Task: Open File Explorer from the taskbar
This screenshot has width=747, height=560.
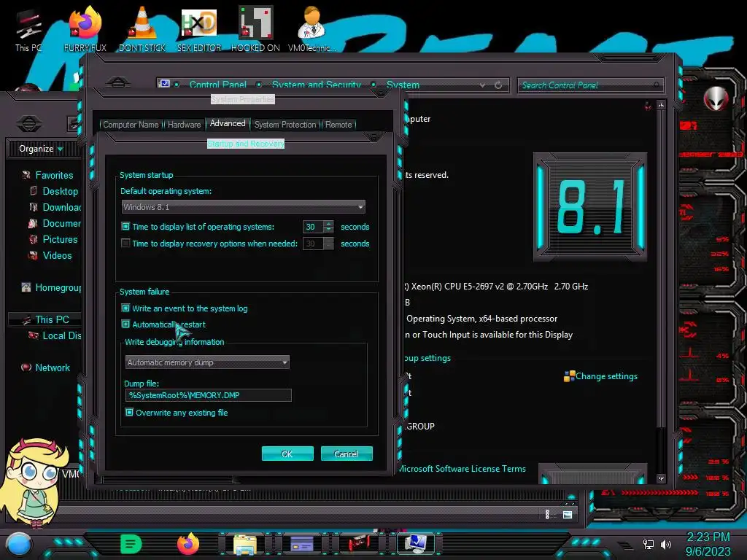Action: tap(245, 544)
